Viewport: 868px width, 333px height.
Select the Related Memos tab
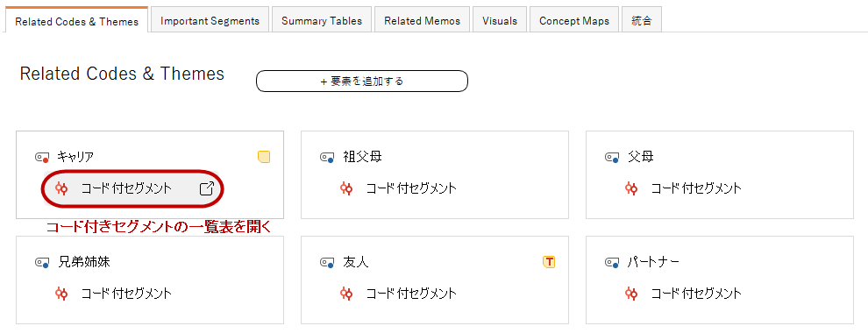coord(422,21)
